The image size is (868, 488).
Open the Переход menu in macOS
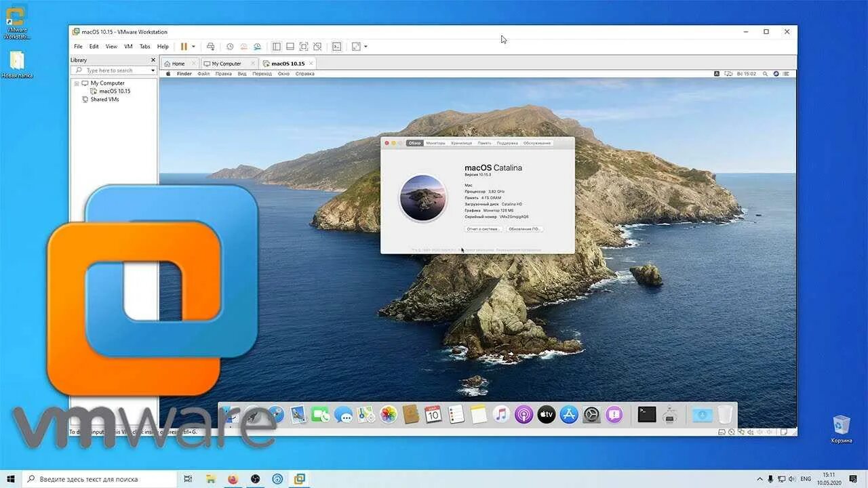[262, 73]
